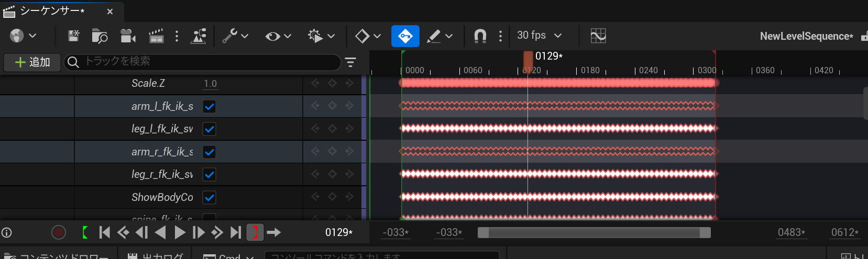Click the blue auto-key button
Screen dimensions: 868x259
pos(405,36)
